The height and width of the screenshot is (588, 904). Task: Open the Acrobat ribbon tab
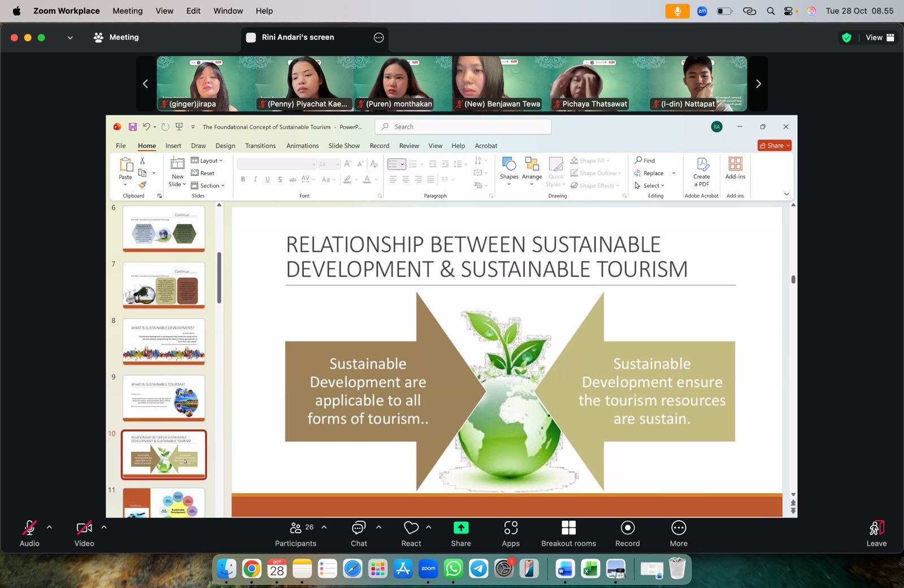click(486, 146)
